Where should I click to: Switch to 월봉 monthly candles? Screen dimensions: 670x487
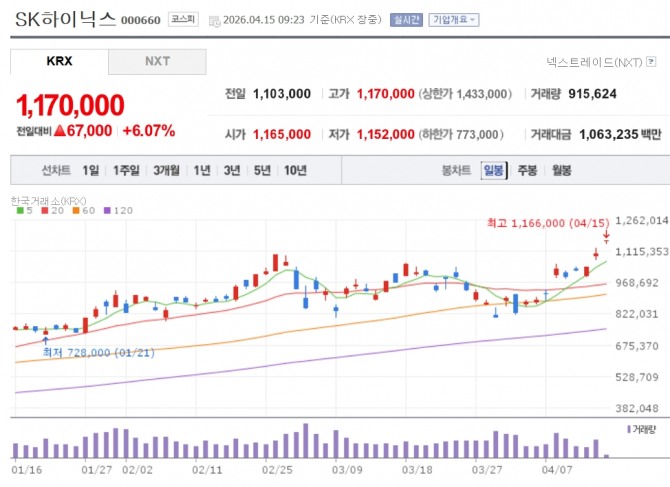561,170
